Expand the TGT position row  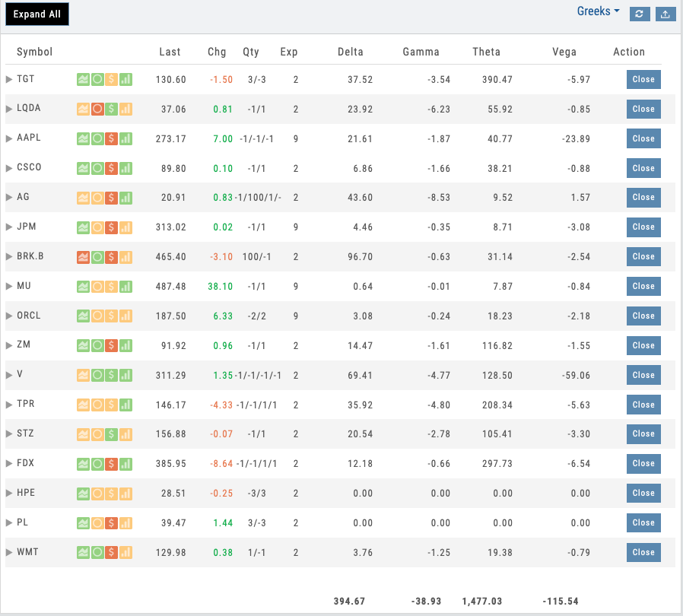(x=9, y=79)
